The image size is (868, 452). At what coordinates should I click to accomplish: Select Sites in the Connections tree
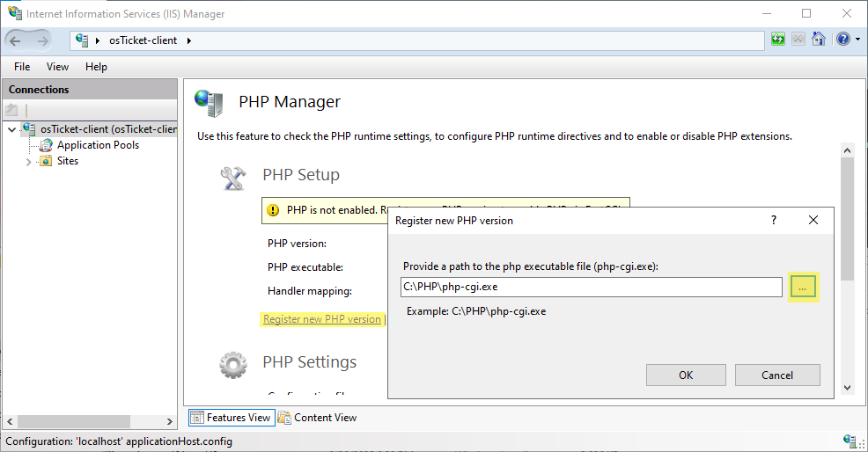(68, 161)
